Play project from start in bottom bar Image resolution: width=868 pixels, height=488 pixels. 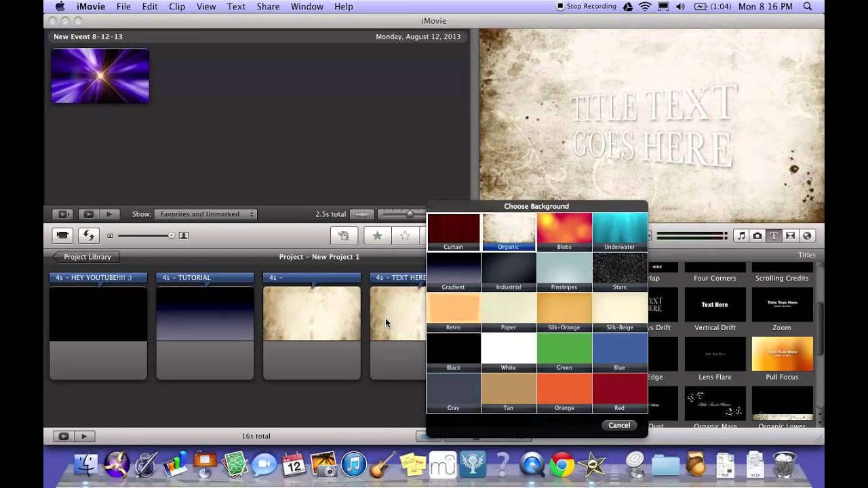click(x=85, y=436)
